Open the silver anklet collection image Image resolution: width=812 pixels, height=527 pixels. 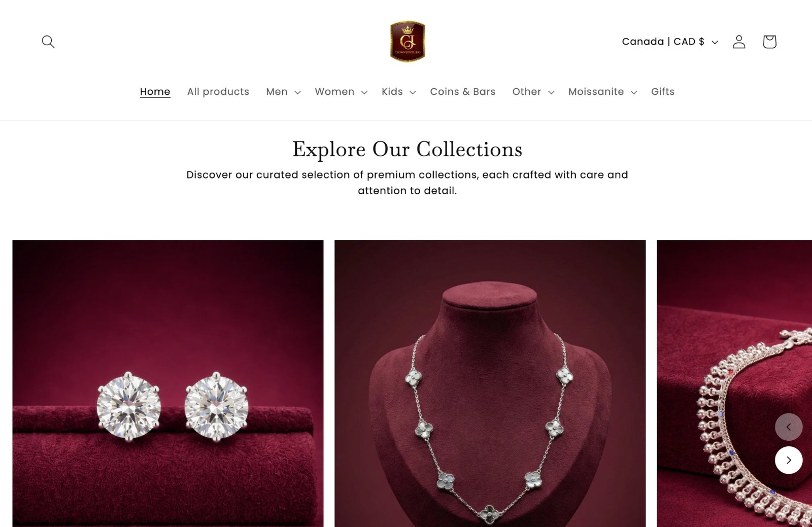[734, 383]
